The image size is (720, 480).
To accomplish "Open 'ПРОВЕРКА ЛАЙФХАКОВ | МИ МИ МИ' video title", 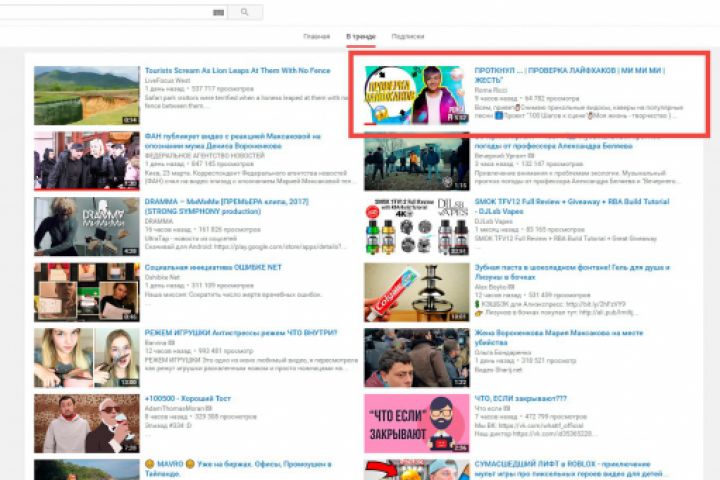I will (x=570, y=75).
